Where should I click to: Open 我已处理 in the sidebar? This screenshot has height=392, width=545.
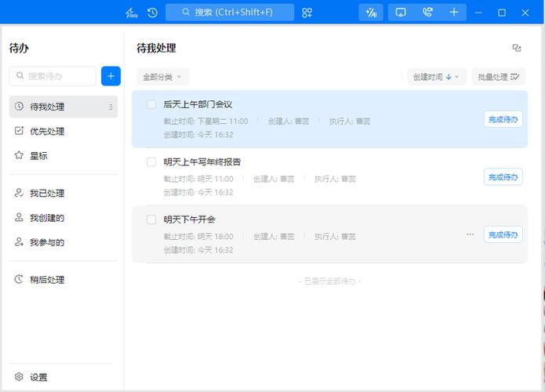(x=64, y=193)
